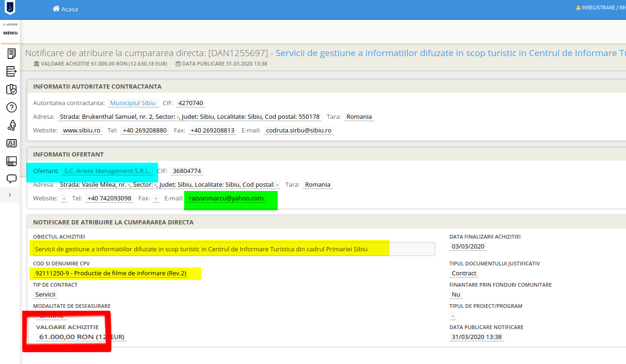Select notification publish date 31/03/2020 13:38

coord(477,337)
